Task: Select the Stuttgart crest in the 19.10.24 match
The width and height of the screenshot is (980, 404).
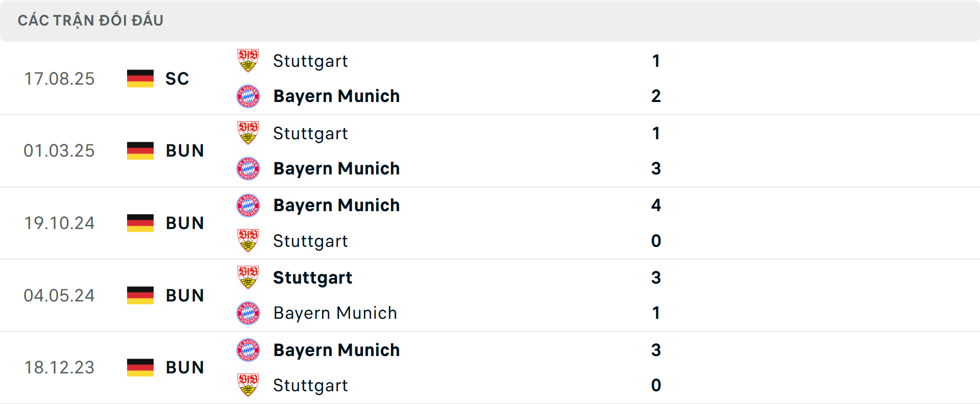Action: 248,241
